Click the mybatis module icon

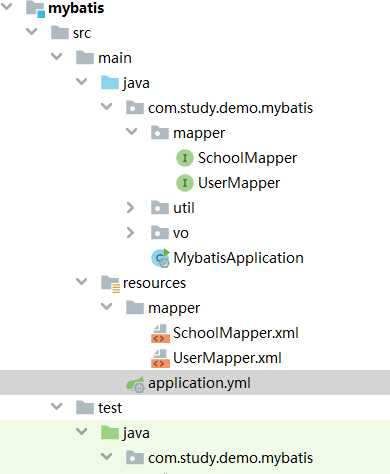[x=35, y=8]
